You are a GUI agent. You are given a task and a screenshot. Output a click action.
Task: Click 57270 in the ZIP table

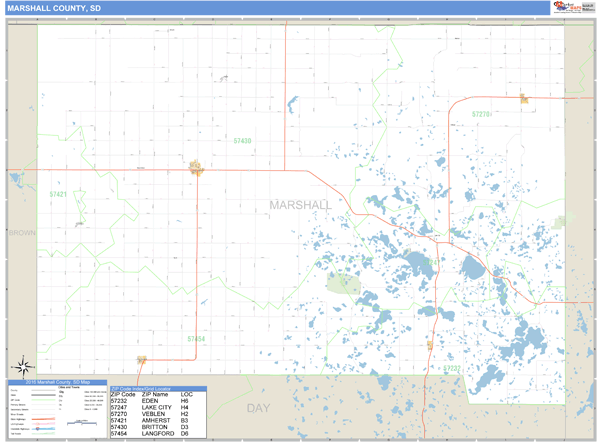click(119, 414)
